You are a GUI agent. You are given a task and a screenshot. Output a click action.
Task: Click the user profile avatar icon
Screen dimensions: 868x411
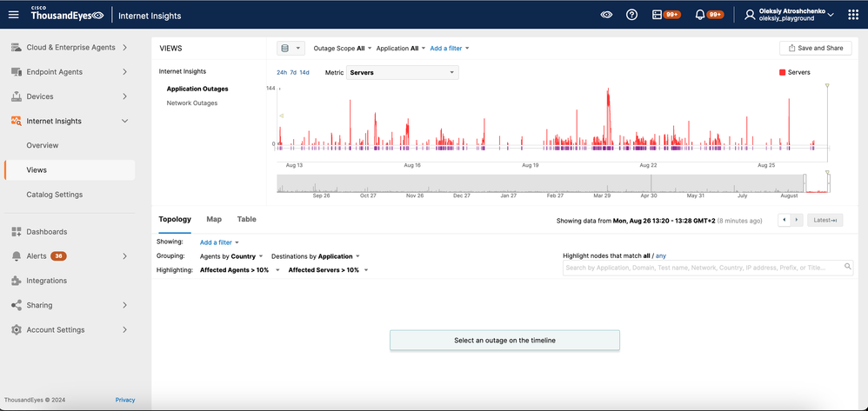click(750, 15)
